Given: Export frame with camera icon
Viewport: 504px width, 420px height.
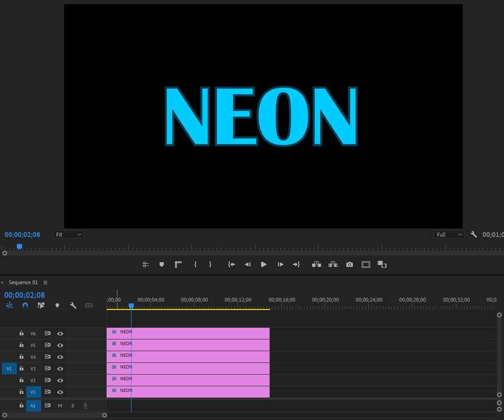Looking at the screenshot, I should (350, 265).
